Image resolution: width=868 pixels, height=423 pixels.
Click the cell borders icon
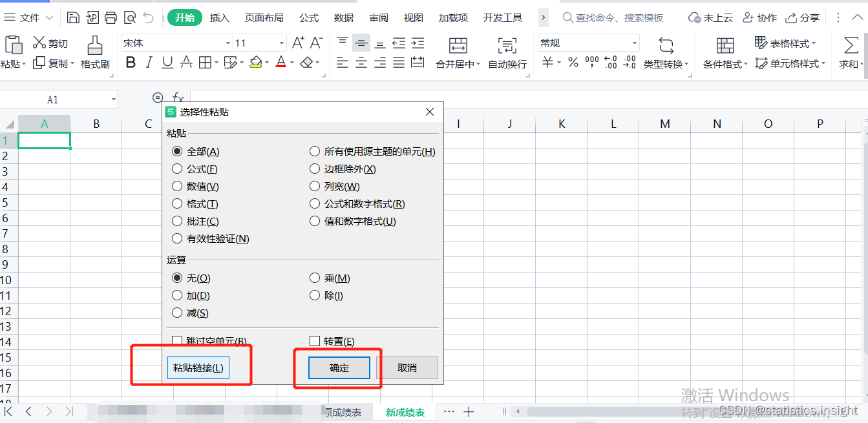tap(205, 63)
